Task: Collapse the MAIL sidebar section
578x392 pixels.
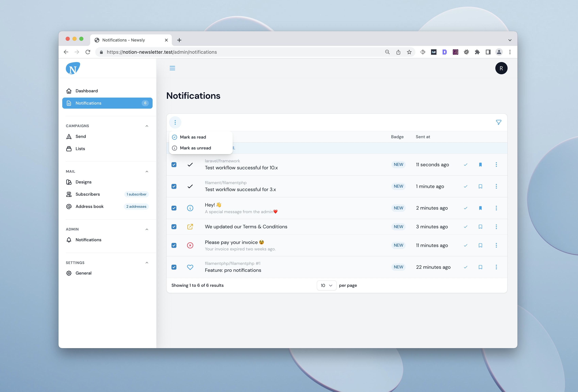Action: [x=147, y=171]
